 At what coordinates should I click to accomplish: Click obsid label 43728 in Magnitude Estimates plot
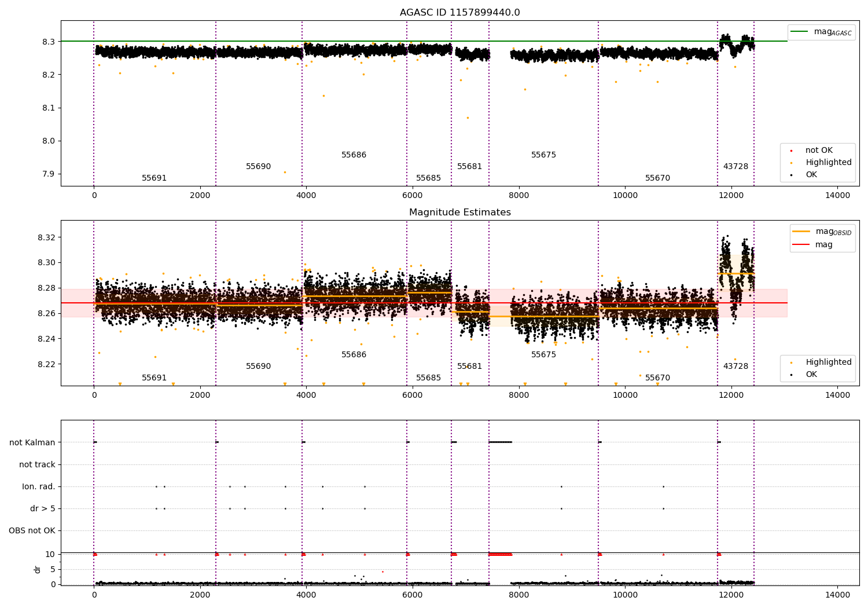pyautogui.click(x=735, y=367)
